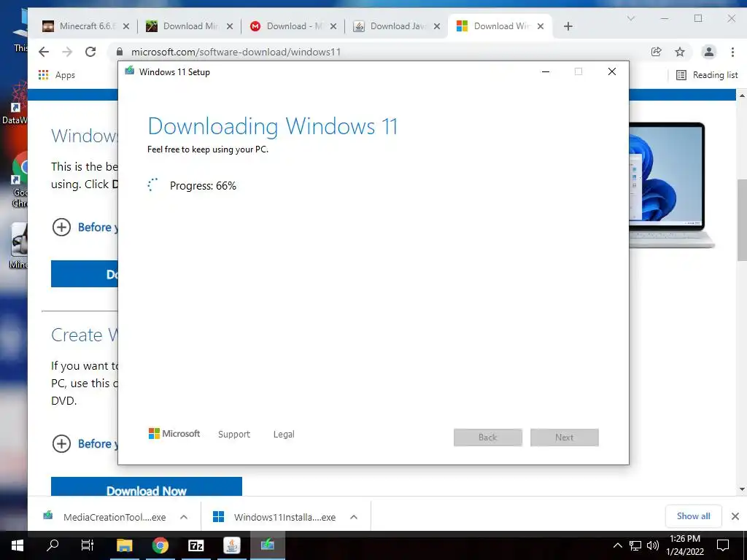Close the Windows 11 Setup dialog
This screenshot has height=560, width=747.
612,72
